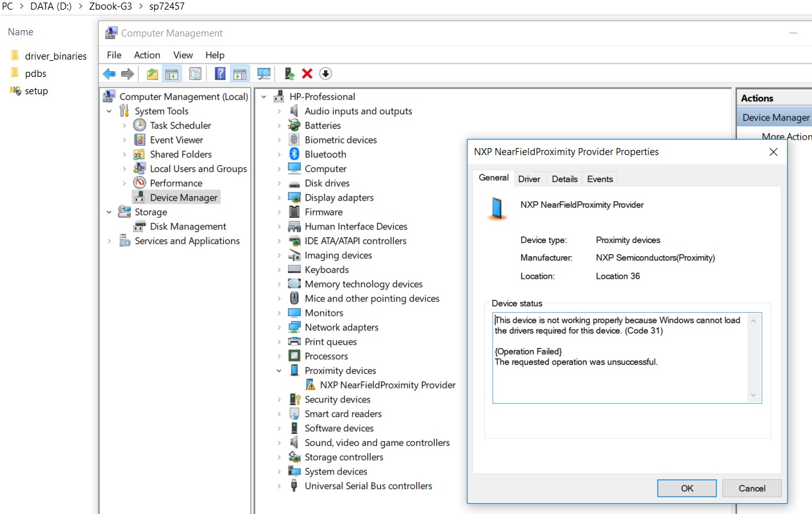Click Show/Hide Console Tree toolbar icon

(171, 74)
